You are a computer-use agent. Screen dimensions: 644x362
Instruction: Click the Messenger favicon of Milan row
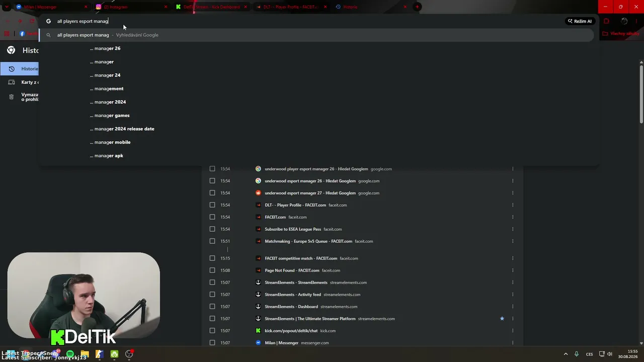point(258,343)
